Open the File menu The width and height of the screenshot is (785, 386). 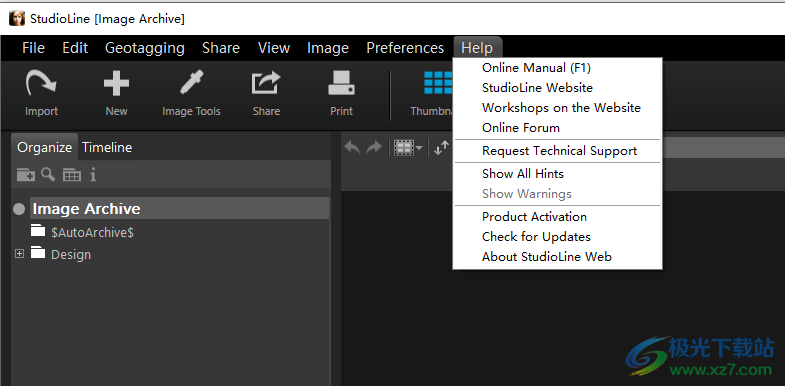[x=34, y=48]
